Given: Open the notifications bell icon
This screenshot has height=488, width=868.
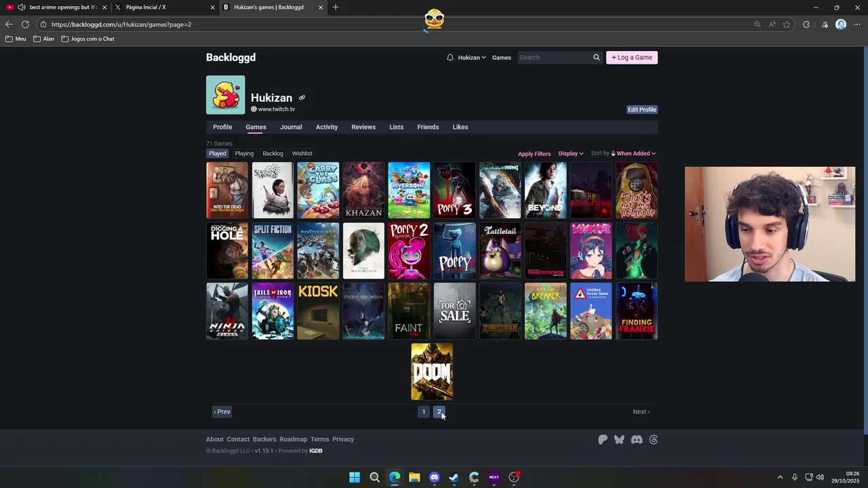Looking at the screenshot, I should coord(450,58).
